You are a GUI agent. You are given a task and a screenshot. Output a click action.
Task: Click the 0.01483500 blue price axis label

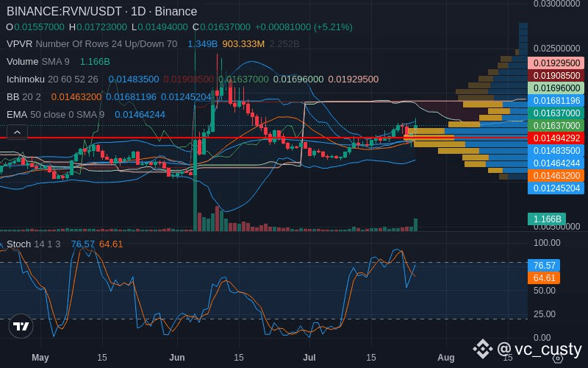[556, 151]
